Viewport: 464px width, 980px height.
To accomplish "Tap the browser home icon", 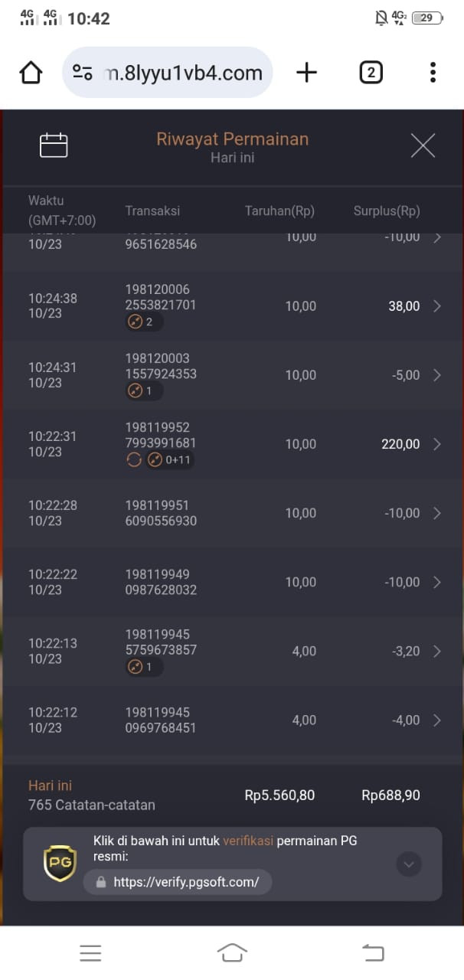I will click(31, 73).
